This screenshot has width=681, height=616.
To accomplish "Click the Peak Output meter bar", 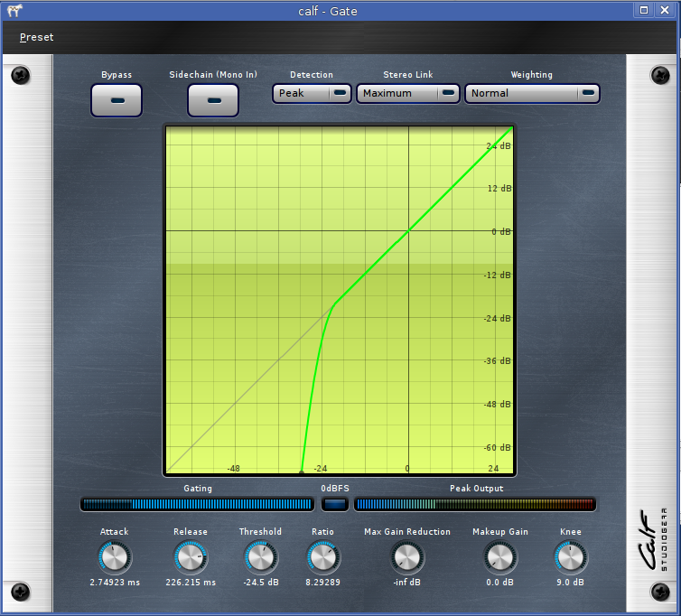I will pyautogui.click(x=475, y=504).
